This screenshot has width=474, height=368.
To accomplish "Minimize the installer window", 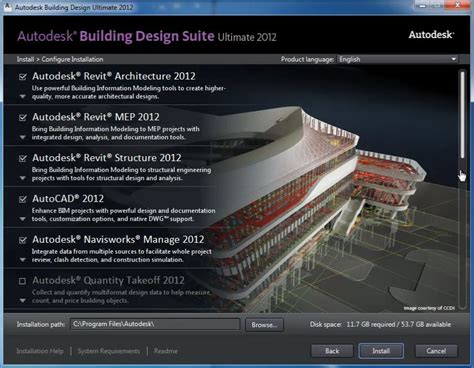I will [422, 5].
